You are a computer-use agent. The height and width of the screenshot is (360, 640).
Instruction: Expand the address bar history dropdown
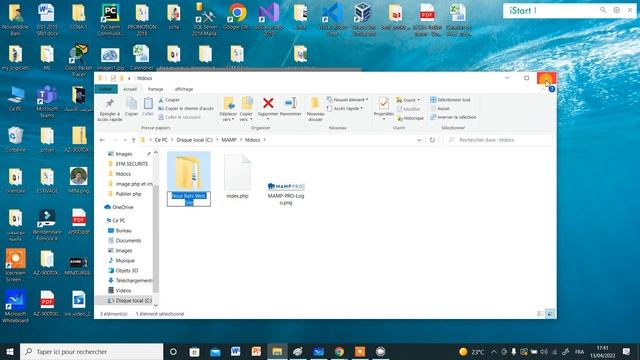click(x=419, y=140)
